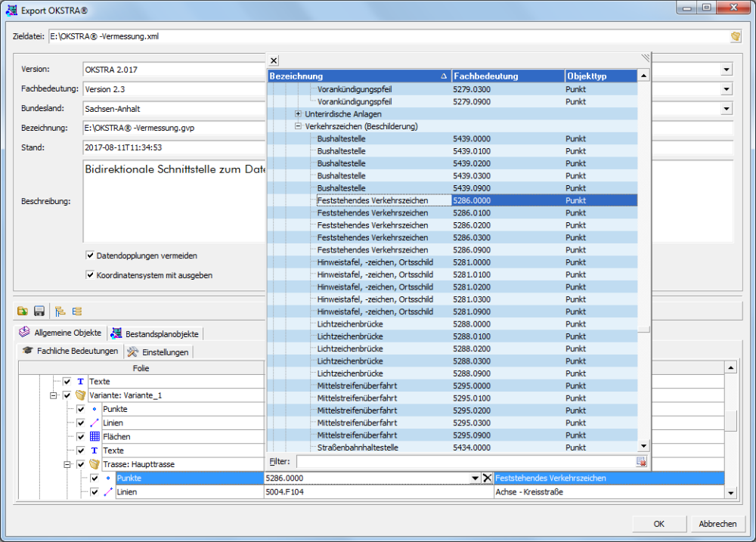Click the folder icon of Variante: Variante_1
The width and height of the screenshot is (756, 542).
(x=81, y=395)
